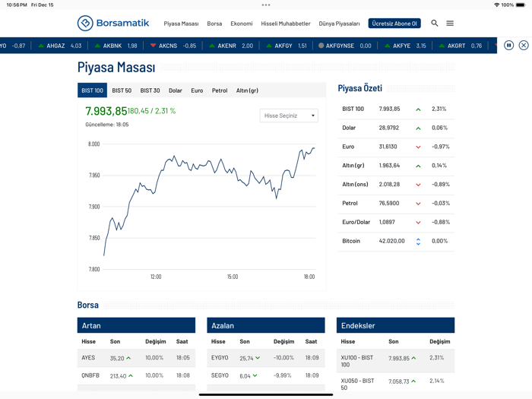Switch to the BIST 30 chart tab
Image resolution: width=532 pixels, height=399 pixels.
pos(150,90)
